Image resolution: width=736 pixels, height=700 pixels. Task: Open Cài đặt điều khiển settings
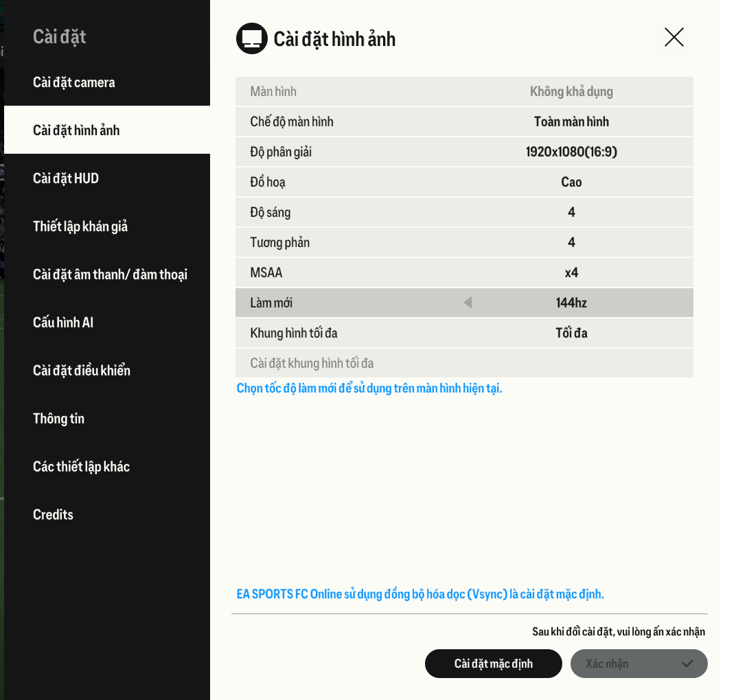click(82, 371)
